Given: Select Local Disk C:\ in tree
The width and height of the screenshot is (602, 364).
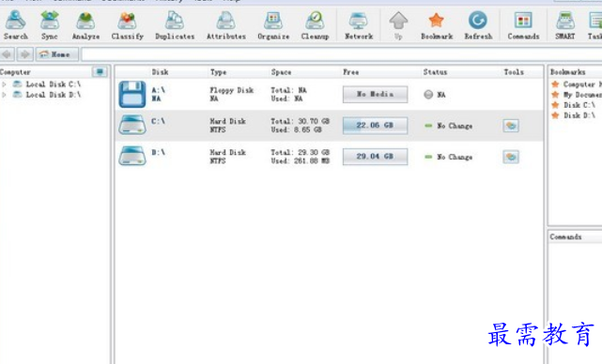Looking at the screenshot, I should (x=53, y=84).
